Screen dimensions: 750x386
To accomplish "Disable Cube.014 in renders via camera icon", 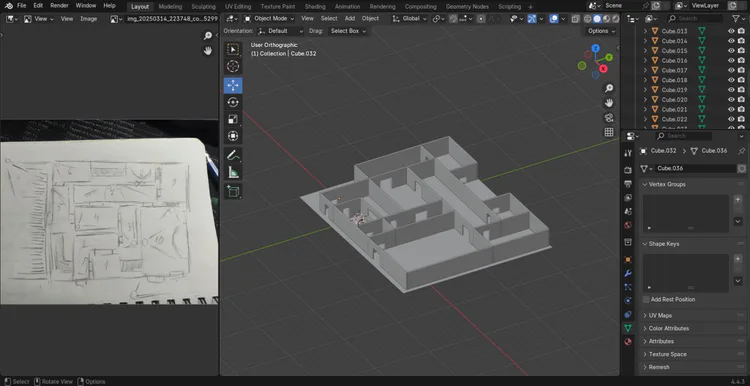I will (x=741, y=41).
